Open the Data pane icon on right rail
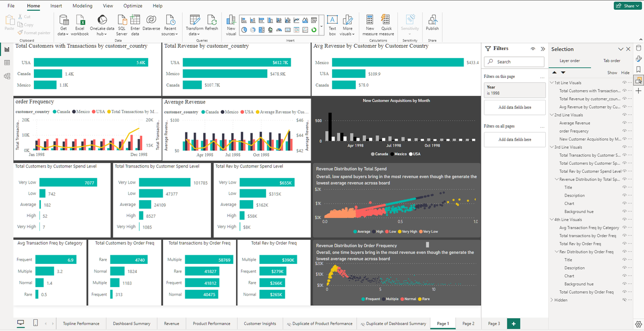Image resolution: width=644 pixels, height=331 pixels. click(638, 48)
